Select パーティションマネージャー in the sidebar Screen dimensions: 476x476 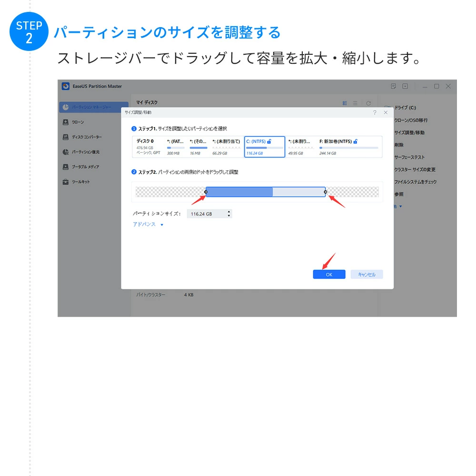click(x=93, y=108)
